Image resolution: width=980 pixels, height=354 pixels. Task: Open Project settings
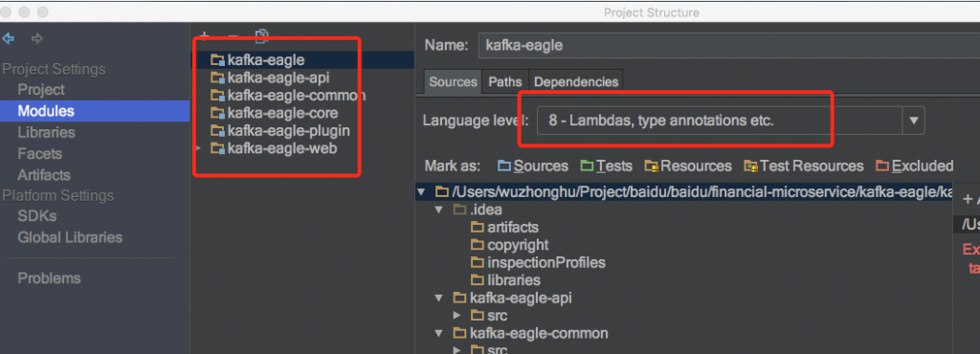[41, 90]
